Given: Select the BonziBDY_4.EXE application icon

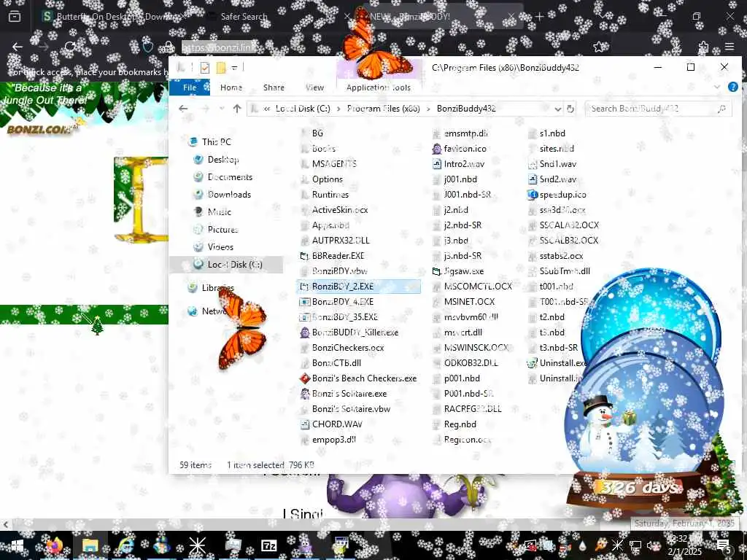Looking at the screenshot, I should [305, 301].
